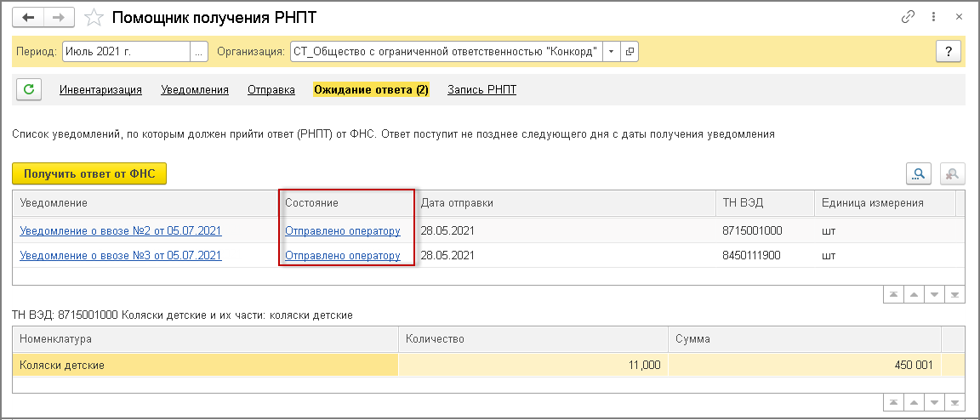
Task: Click into the Период input field
Action: 126,52
